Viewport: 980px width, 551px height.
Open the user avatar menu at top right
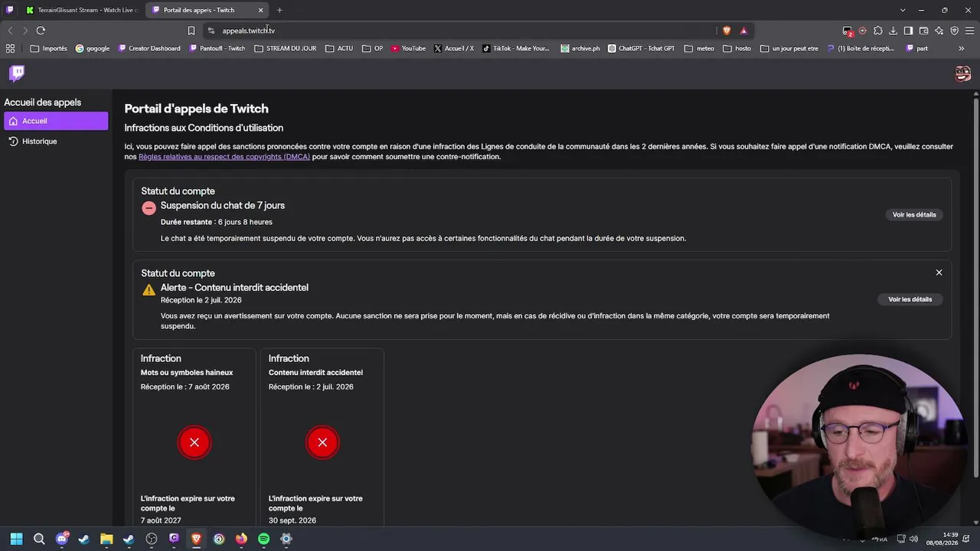tap(962, 73)
